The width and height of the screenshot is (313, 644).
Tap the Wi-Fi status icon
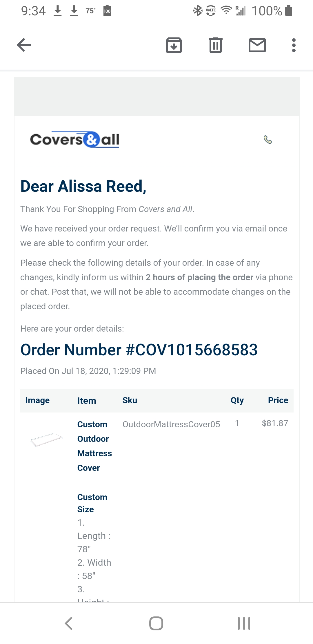tap(226, 11)
